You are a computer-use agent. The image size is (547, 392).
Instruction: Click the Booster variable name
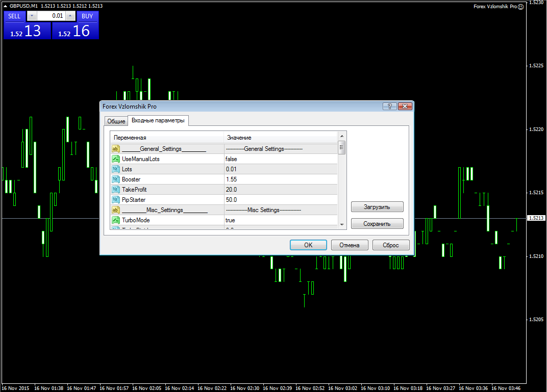pos(131,179)
